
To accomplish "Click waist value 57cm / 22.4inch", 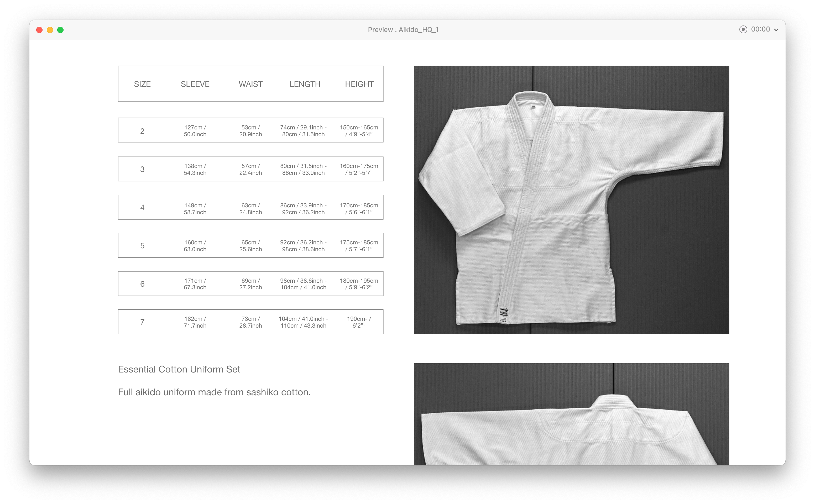I will 251,169.
